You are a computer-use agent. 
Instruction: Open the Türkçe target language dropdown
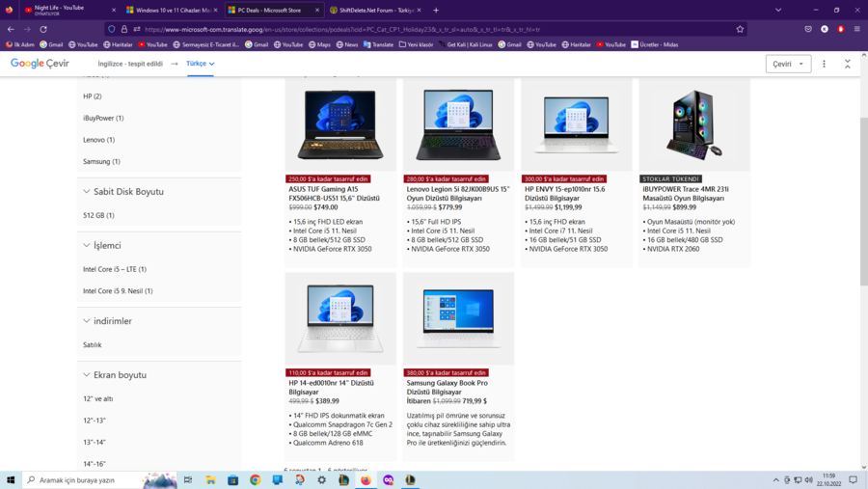pyautogui.click(x=201, y=64)
